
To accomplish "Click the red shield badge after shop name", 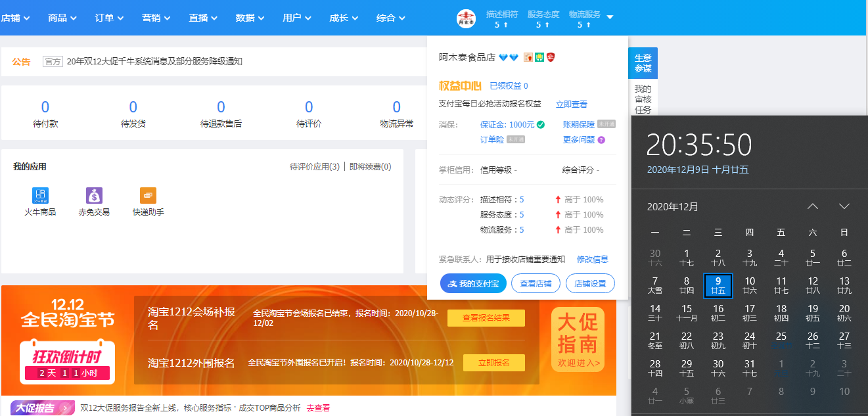I will click(551, 58).
